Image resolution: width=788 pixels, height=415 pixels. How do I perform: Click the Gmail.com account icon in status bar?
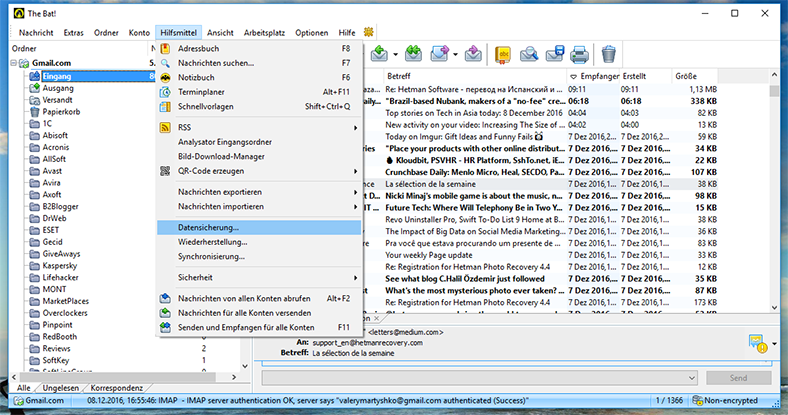coord(19,401)
